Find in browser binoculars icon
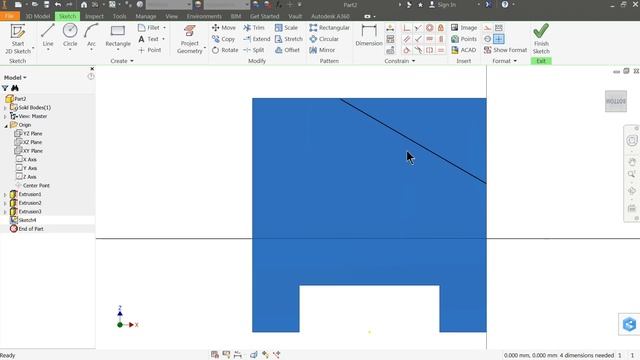640x360 pixels. [15, 88]
